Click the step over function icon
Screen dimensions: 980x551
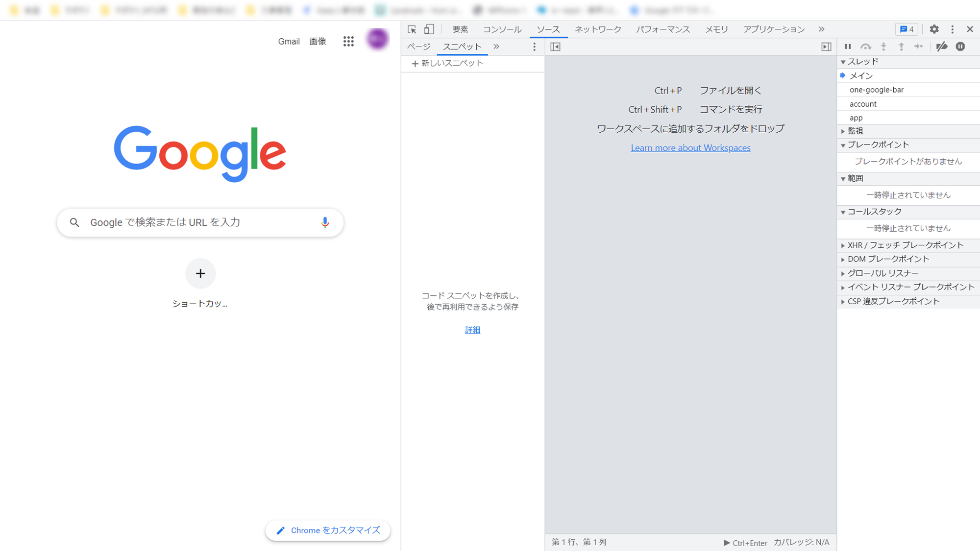coord(866,47)
